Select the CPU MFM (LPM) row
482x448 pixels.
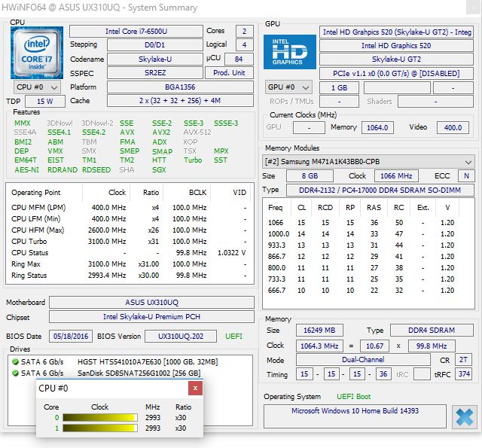pos(130,208)
